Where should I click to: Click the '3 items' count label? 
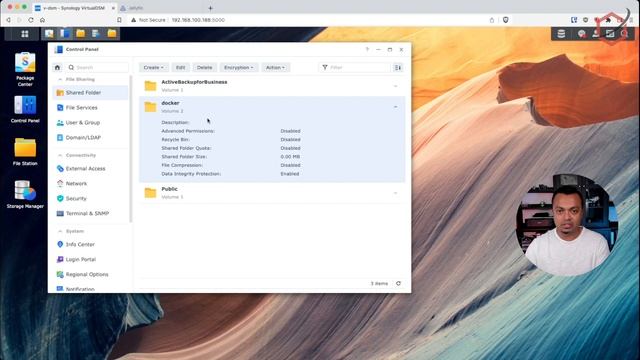[379, 283]
